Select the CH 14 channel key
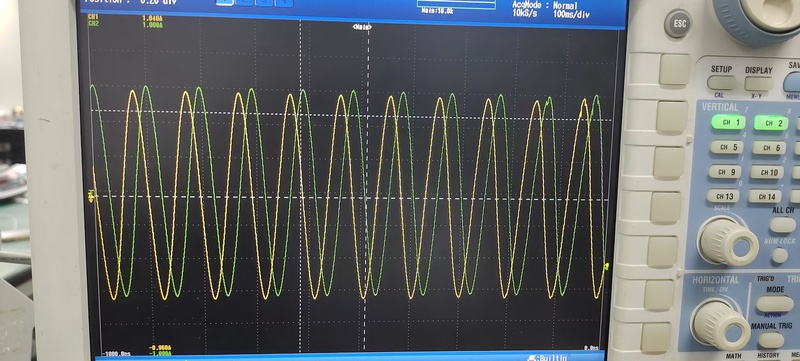The image size is (800, 361). pyautogui.click(x=764, y=196)
